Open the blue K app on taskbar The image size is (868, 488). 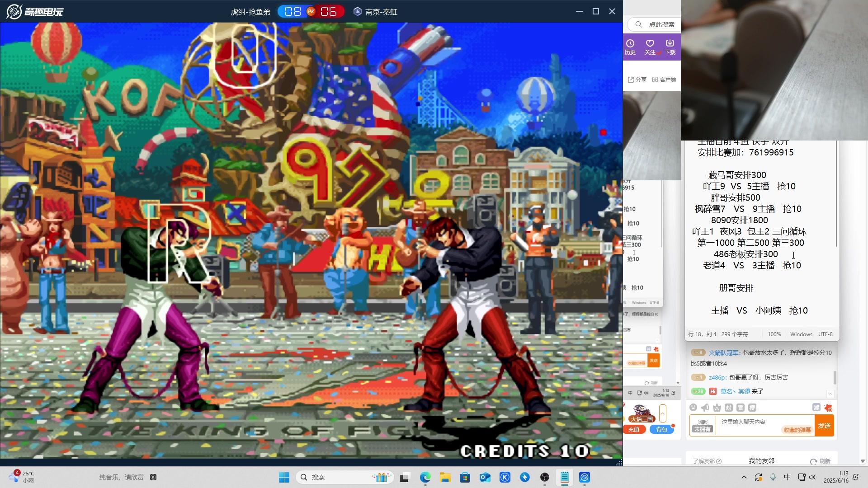[x=505, y=477]
